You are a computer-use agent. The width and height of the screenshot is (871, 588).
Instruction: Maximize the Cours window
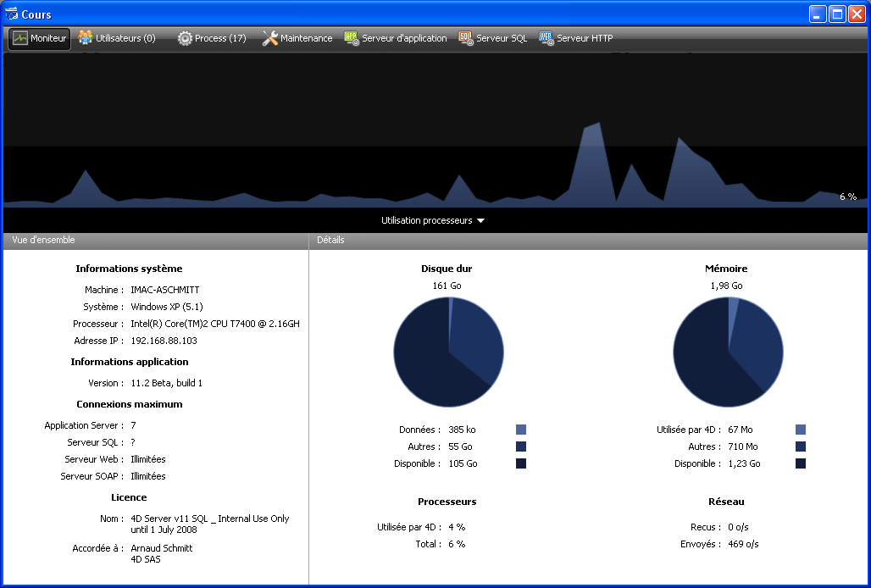pyautogui.click(x=837, y=14)
